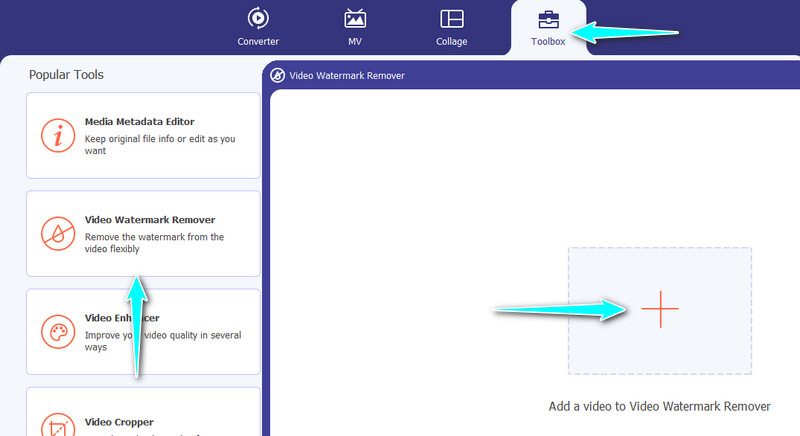Click the MV tab picture icon
Screen dimensions: 800x436
click(355, 18)
